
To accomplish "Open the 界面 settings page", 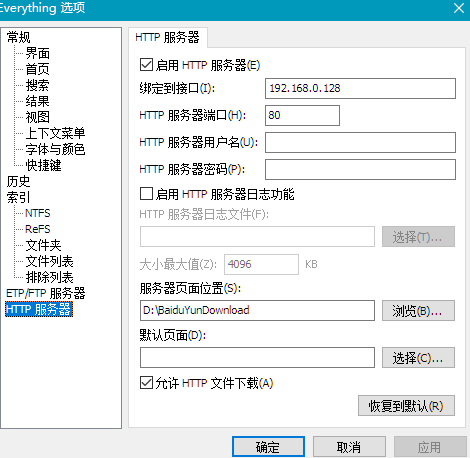I will [38, 53].
